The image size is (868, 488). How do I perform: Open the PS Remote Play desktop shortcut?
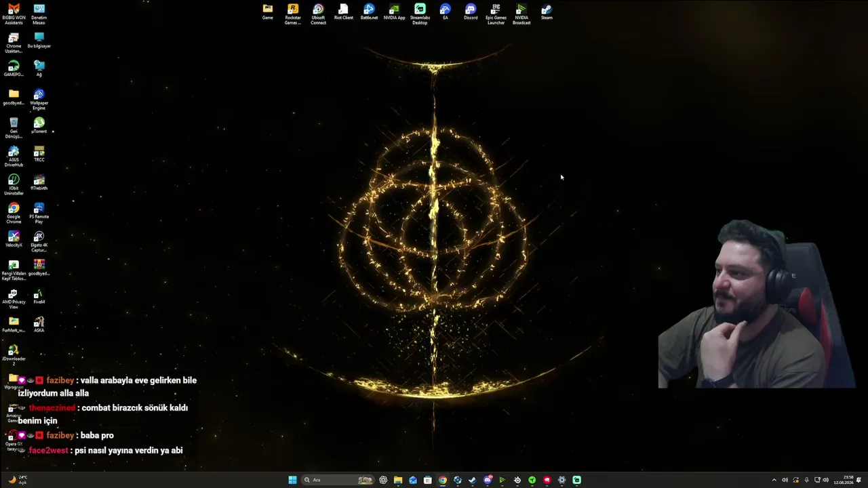[39, 213]
